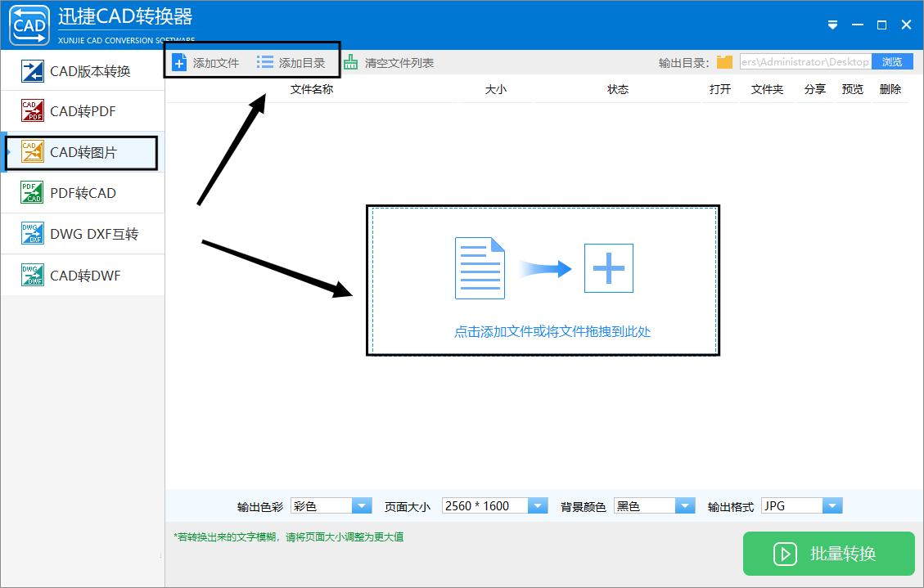Viewport: 924px width, 588px height.
Task: Click the 预览 preview column header
Action: [852, 90]
